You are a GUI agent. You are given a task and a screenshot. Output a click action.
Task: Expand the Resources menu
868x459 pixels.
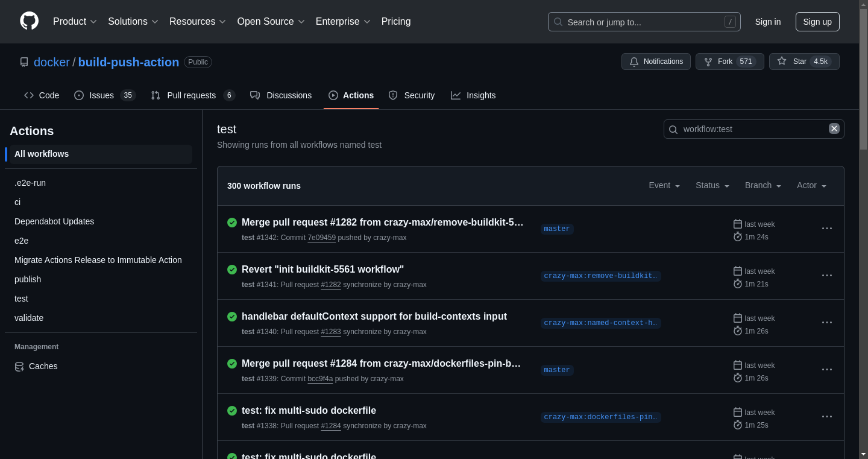[x=198, y=22]
